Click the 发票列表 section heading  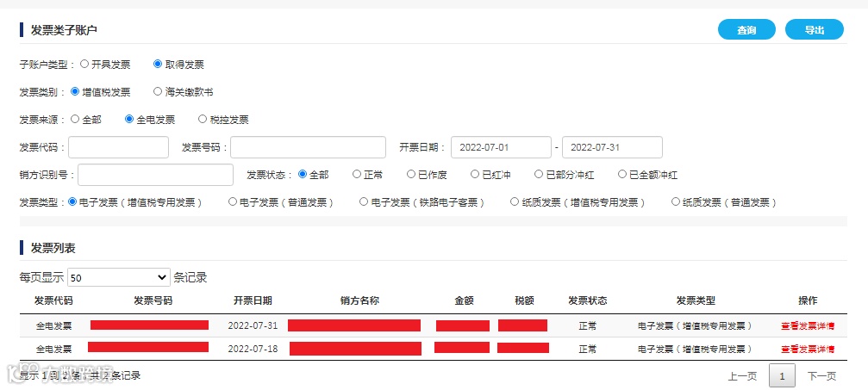click(53, 248)
